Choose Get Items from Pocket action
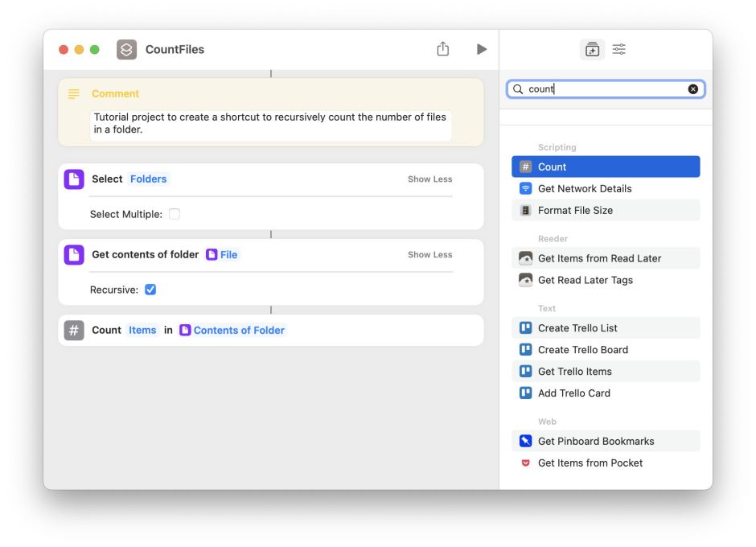 [x=590, y=463]
